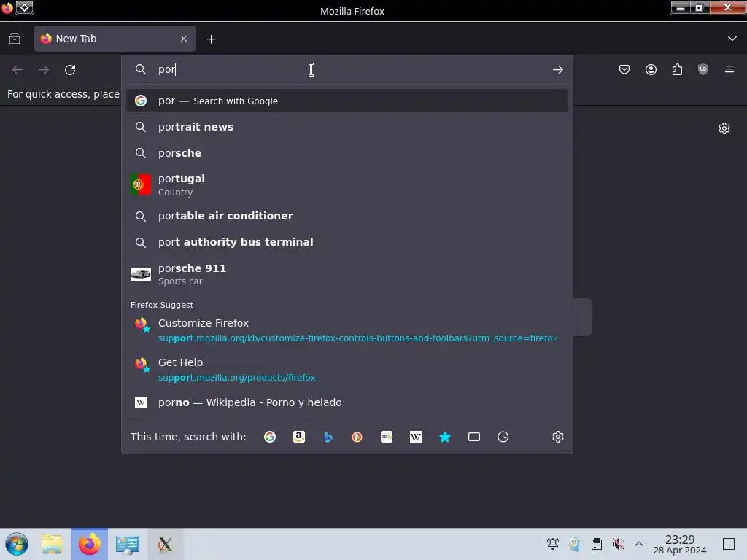Viewport: 747px width, 560px height.
Task: Open the Get Help support suggestion
Action: pos(347,370)
